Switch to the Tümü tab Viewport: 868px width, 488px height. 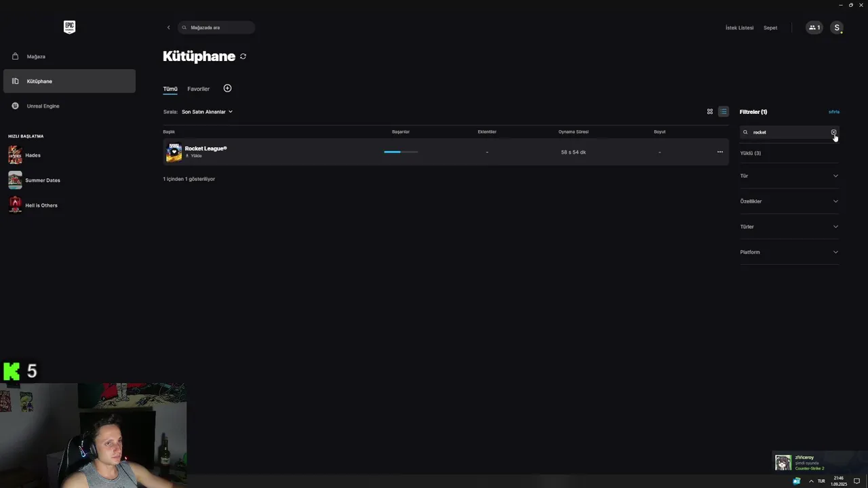coord(170,89)
